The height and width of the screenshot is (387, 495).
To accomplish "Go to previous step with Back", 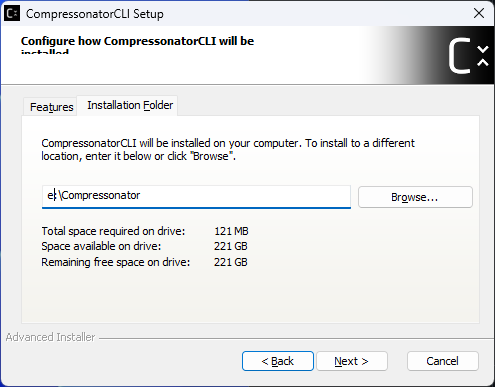I will pyautogui.click(x=278, y=361).
